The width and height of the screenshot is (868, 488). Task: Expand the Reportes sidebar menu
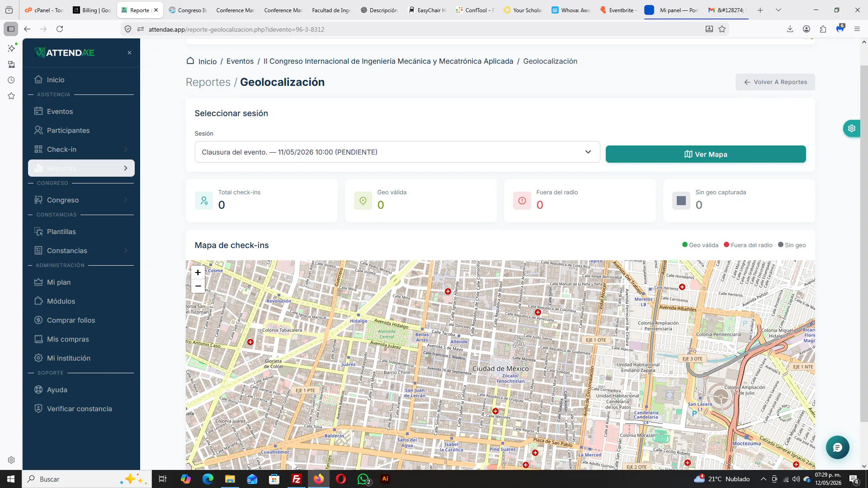tap(81, 168)
